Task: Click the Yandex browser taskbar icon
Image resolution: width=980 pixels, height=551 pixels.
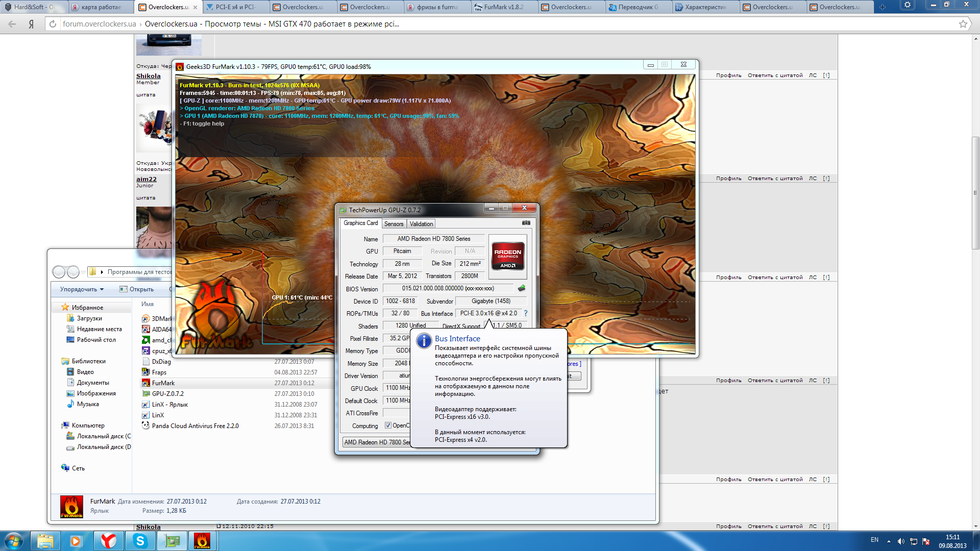Action: (108, 541)
